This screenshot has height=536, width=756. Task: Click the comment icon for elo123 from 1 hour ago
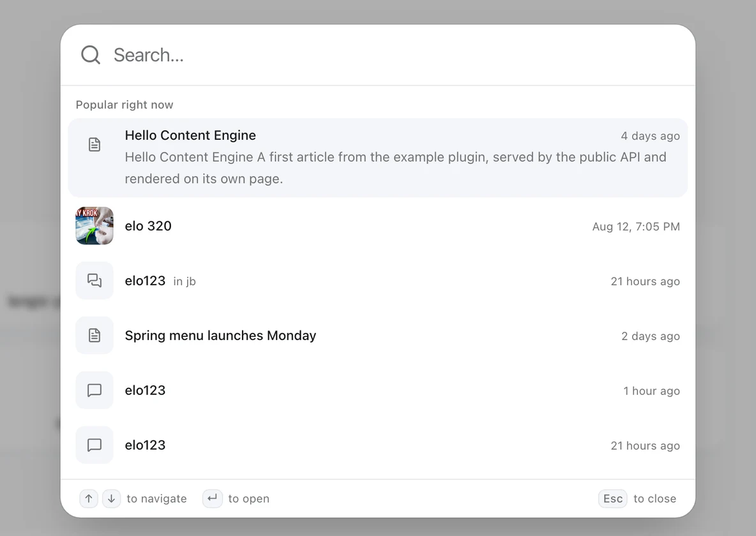(94, 390)
